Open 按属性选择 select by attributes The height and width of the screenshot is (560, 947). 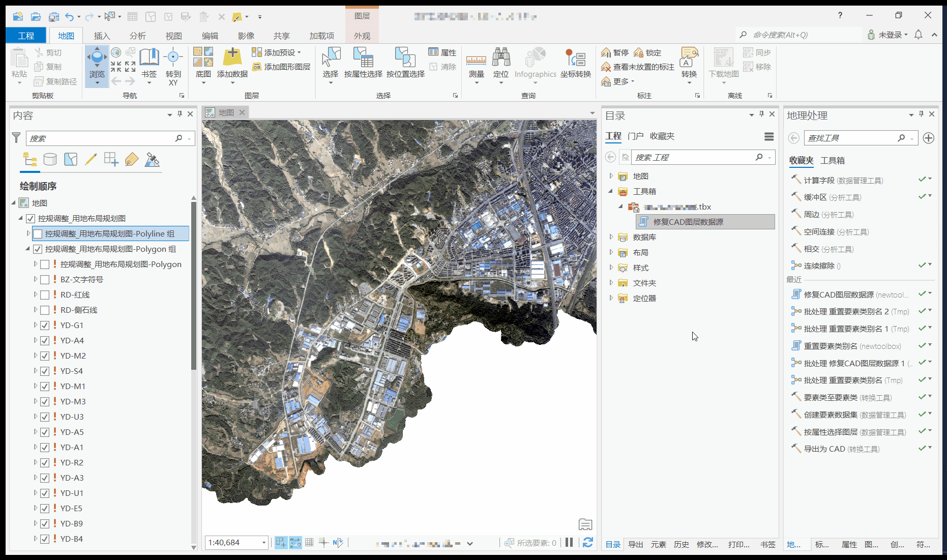coord(363,64)
